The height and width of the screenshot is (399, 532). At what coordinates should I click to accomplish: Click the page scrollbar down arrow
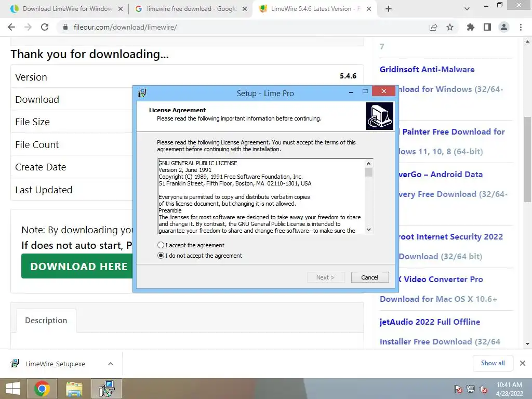click(527, 343)
